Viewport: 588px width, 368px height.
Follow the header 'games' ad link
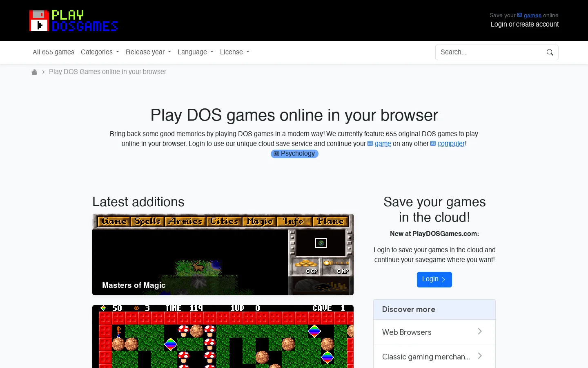tap(529, 15)
